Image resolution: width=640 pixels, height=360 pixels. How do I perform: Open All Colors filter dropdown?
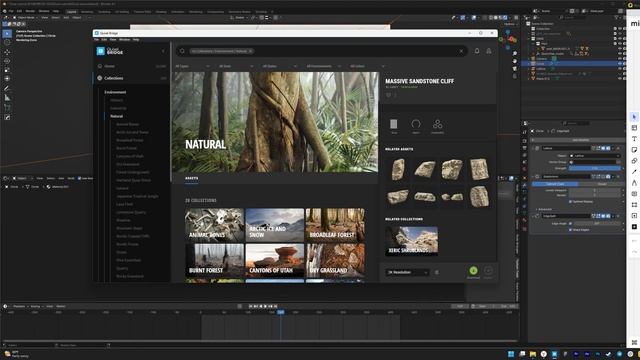coord(367,66)
